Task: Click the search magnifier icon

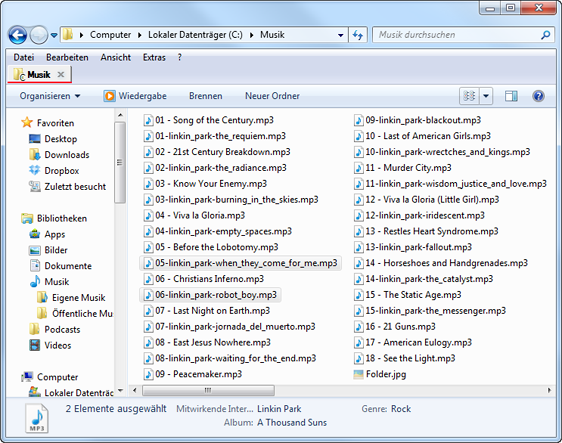Action: 545,35
